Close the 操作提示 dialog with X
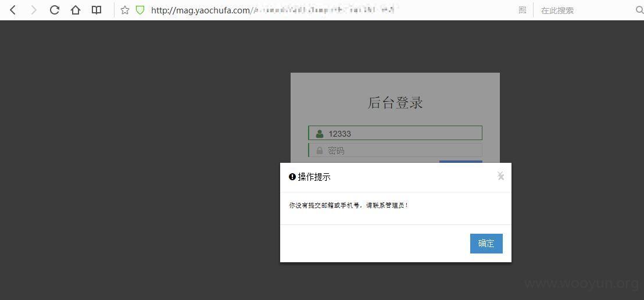This screenshot has height=300, width=644. [500, 176]
